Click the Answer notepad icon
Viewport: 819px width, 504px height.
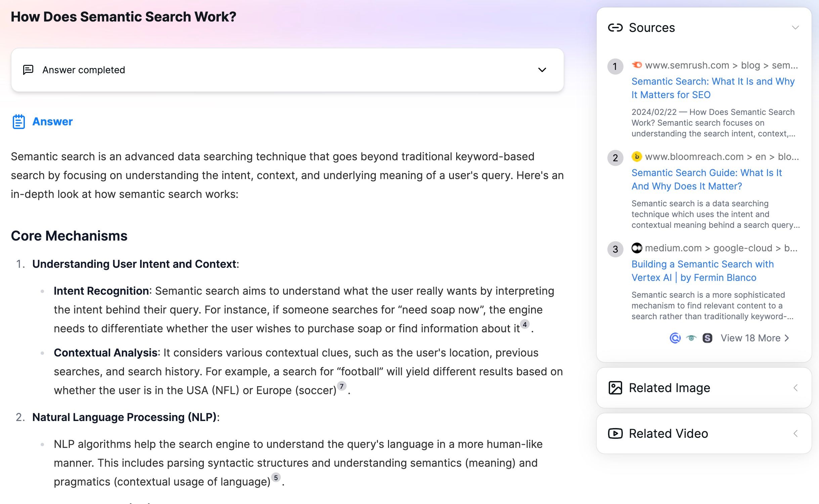pyautogui.click(x=19, y=122)
